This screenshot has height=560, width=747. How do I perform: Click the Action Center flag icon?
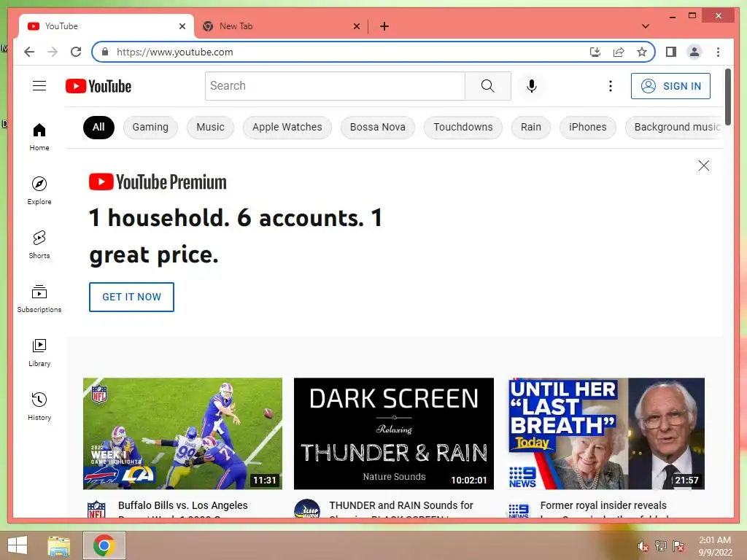point(678,545)
